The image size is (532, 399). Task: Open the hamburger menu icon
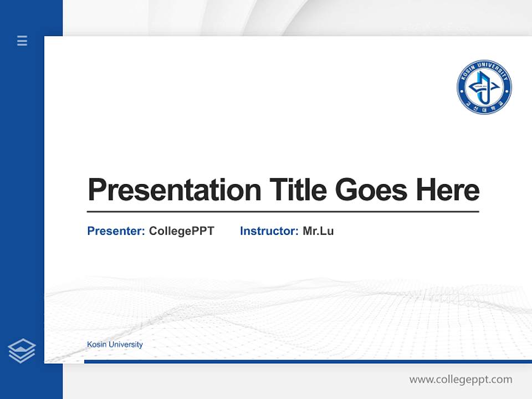tap(22, 40)
